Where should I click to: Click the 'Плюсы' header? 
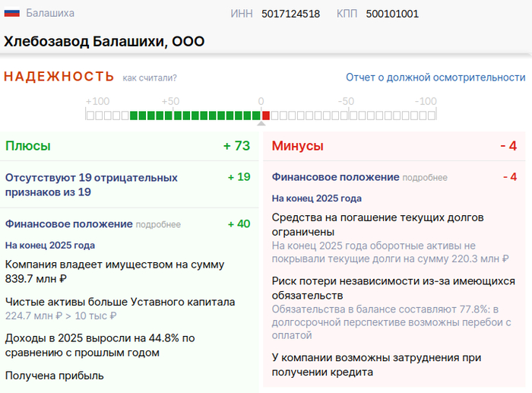click(x=28, y=146)
